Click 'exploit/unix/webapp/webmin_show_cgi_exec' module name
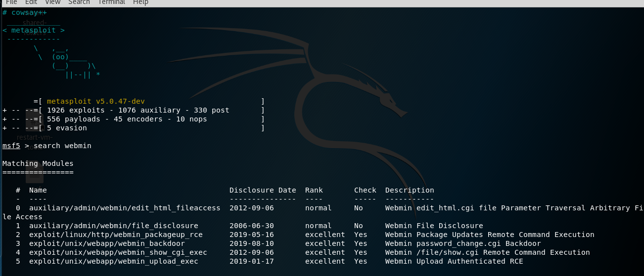644x276 pixels. 118,253
